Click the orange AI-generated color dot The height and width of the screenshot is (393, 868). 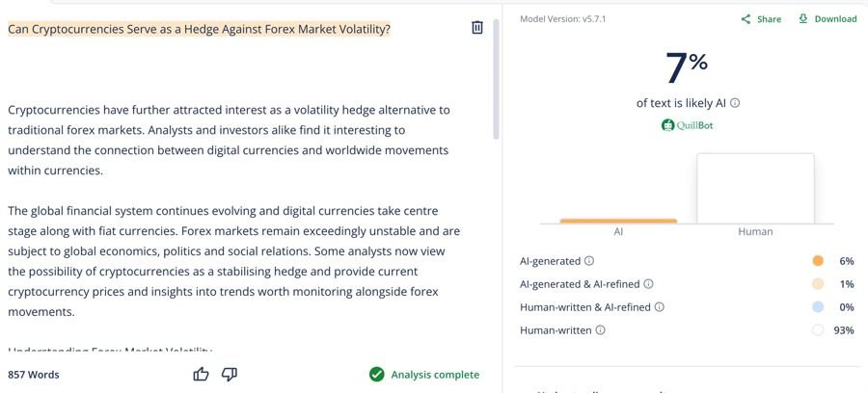pyautogui.click(x=818, y=261)
